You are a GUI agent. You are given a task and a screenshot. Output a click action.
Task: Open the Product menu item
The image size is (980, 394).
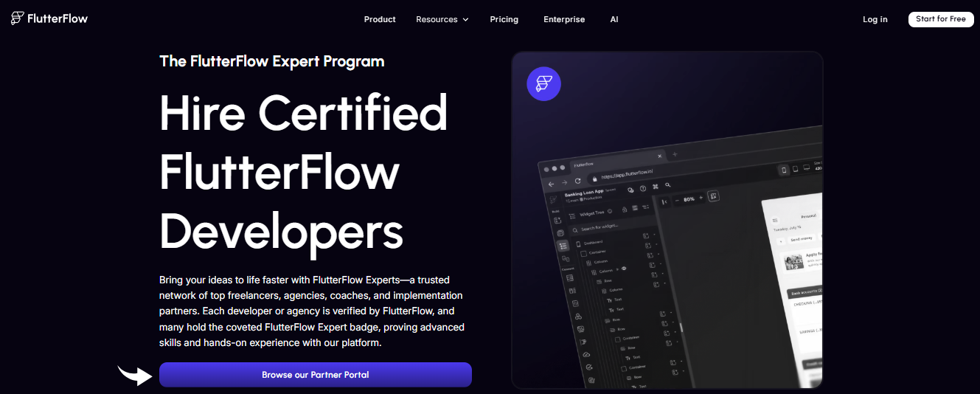tap(380, 19)
